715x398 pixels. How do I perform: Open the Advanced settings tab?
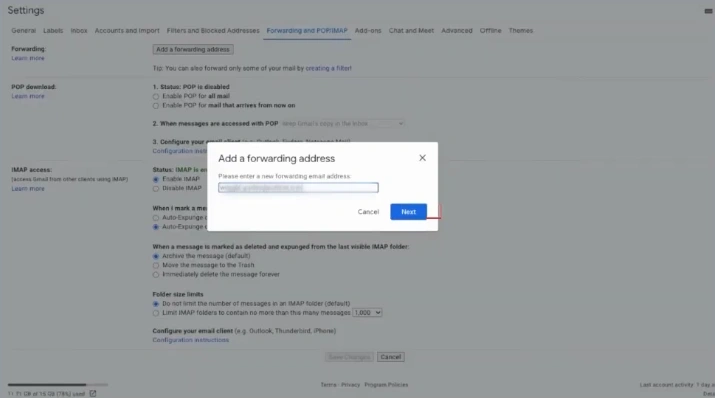pyautogui.click(x=457, y=31)
